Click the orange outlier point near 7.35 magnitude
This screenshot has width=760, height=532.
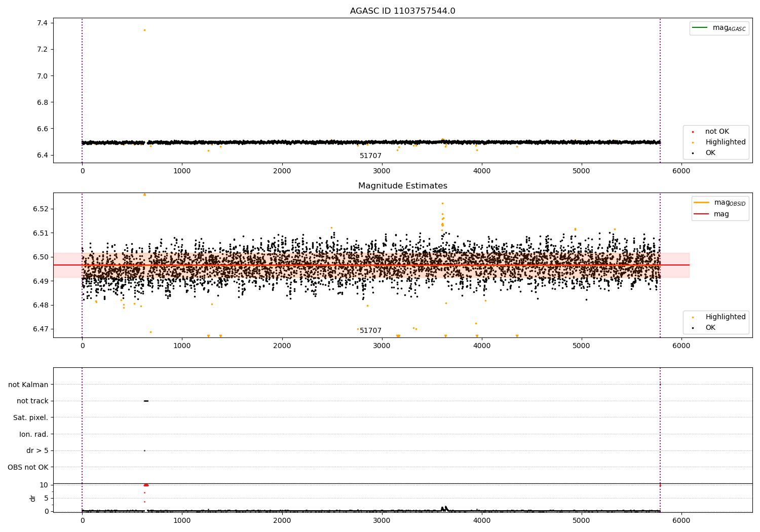tap(144, 30)
